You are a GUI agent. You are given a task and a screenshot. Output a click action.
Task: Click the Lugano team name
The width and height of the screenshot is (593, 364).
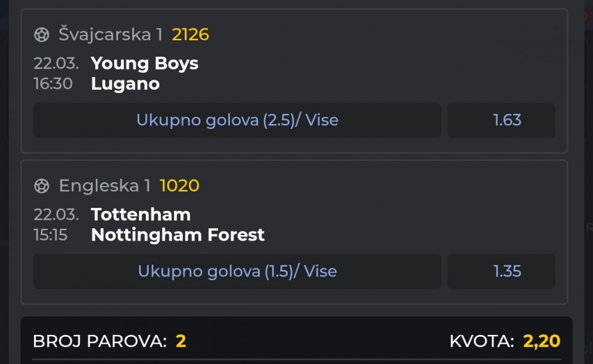click(125, 83)
